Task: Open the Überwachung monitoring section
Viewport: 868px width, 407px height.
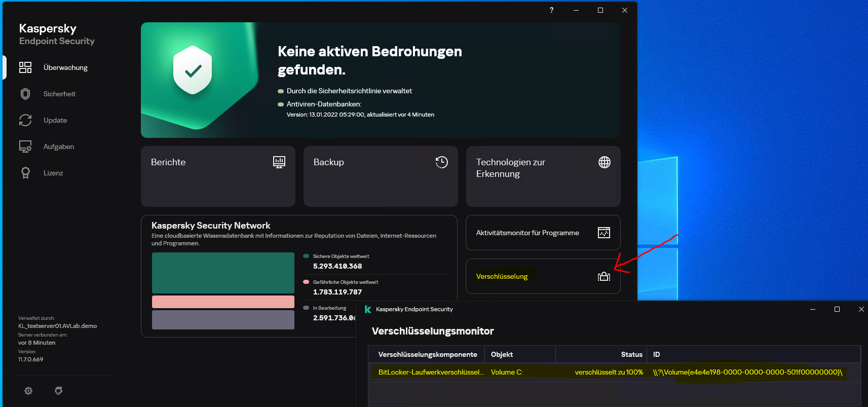Action: pyautogui.click(x=65, y=67)
